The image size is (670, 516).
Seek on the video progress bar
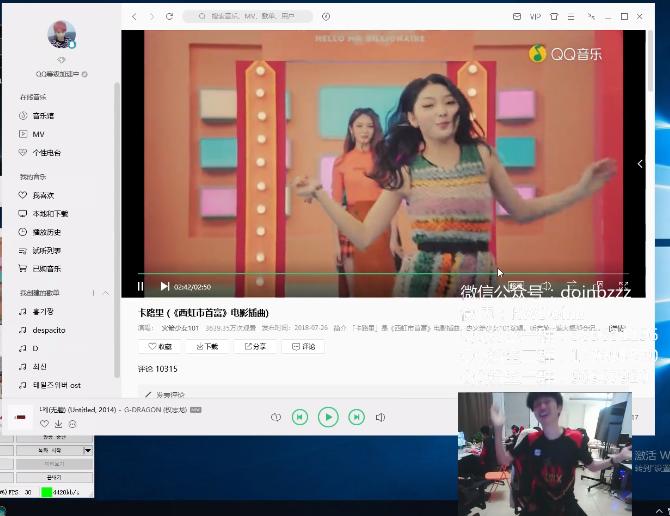pyautogui.click(x=383, y=273)
